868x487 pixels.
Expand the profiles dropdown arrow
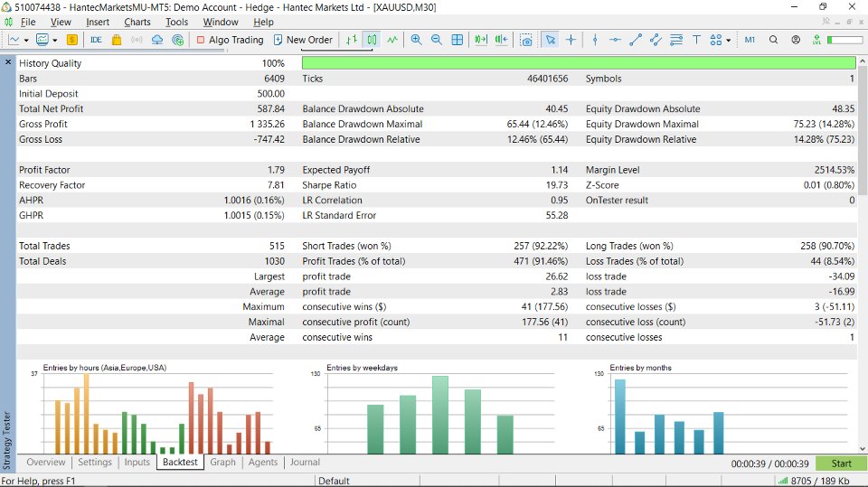click(55, 41)
